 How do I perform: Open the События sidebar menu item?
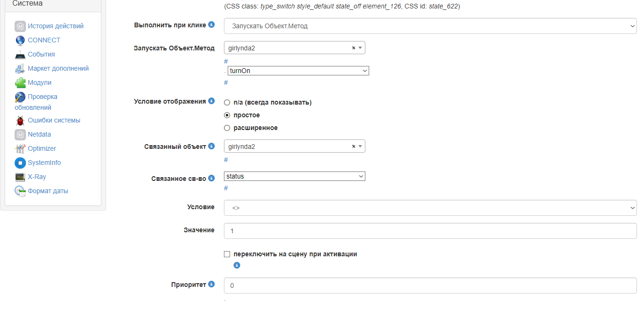(x=41, y=54)
